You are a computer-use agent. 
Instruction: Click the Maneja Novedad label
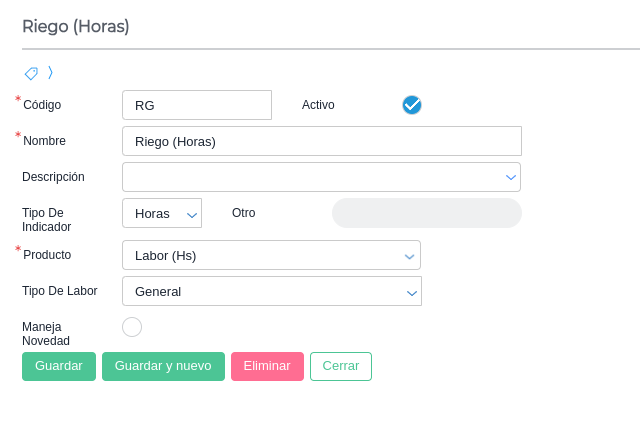pos(46,333)
